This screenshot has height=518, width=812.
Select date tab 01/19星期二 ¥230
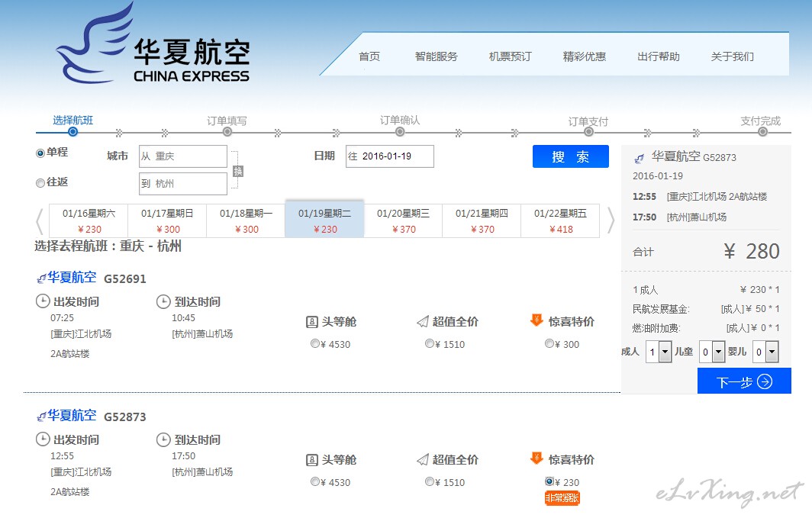[x=324, y=220]
